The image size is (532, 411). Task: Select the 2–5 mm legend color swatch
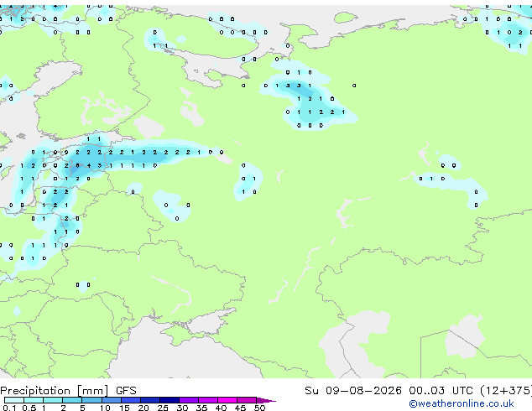(x=72, y=400)
